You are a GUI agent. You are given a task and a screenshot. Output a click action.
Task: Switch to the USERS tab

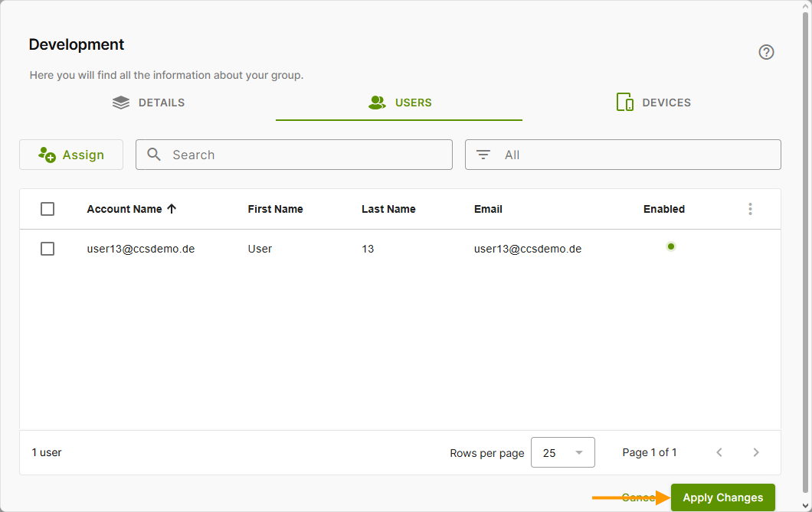pos(399,103)
